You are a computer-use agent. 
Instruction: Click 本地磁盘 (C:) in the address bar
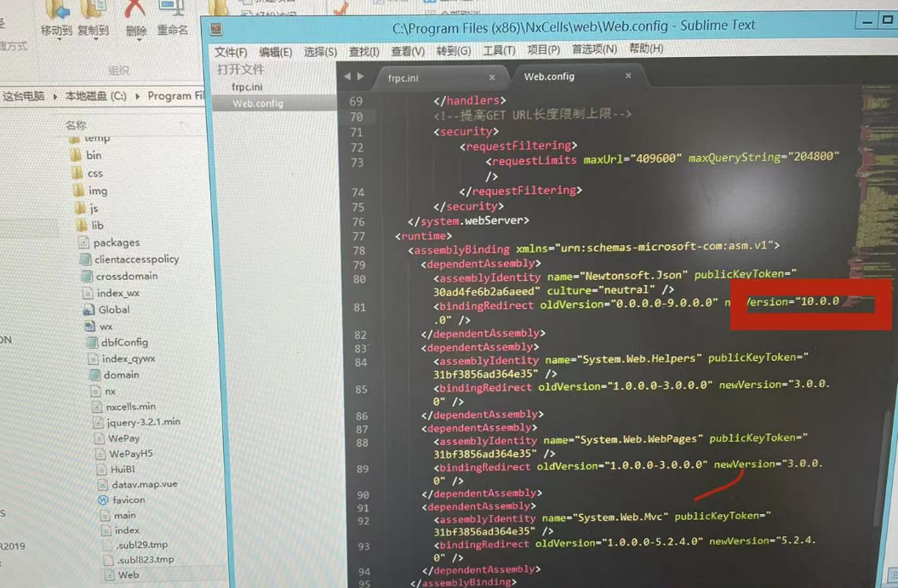pos(95,96)
